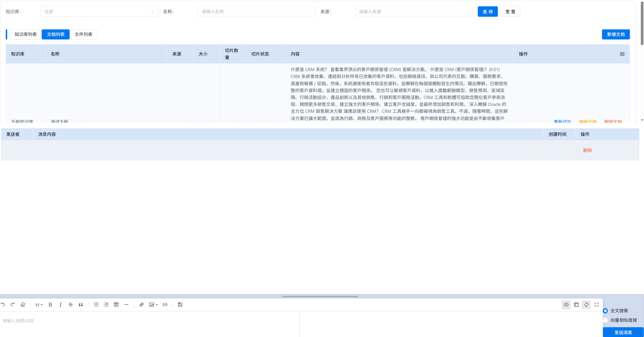Open the heading level dropdown
Viewport: 644px width, 337px height.
38,304
